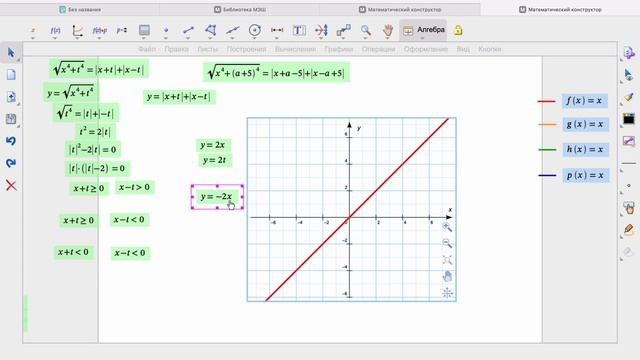
Task: Select the coordinate axes graph tool
Action: 77,30
